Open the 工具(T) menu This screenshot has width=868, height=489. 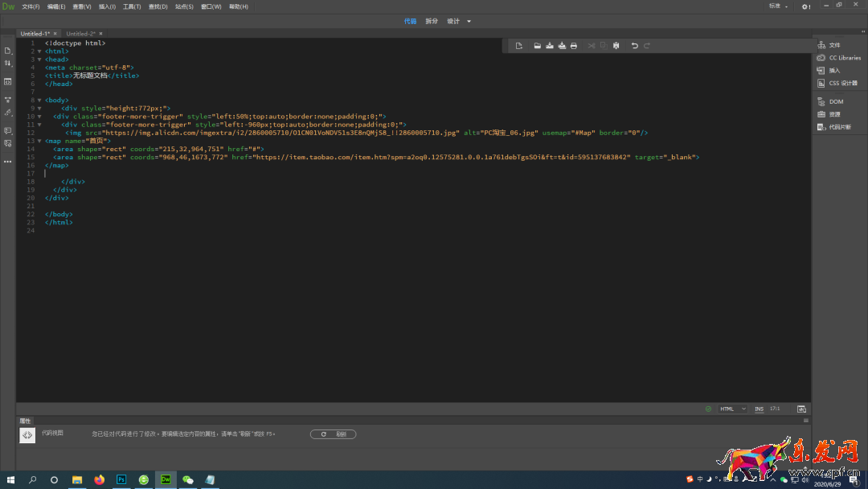[132, 6]
